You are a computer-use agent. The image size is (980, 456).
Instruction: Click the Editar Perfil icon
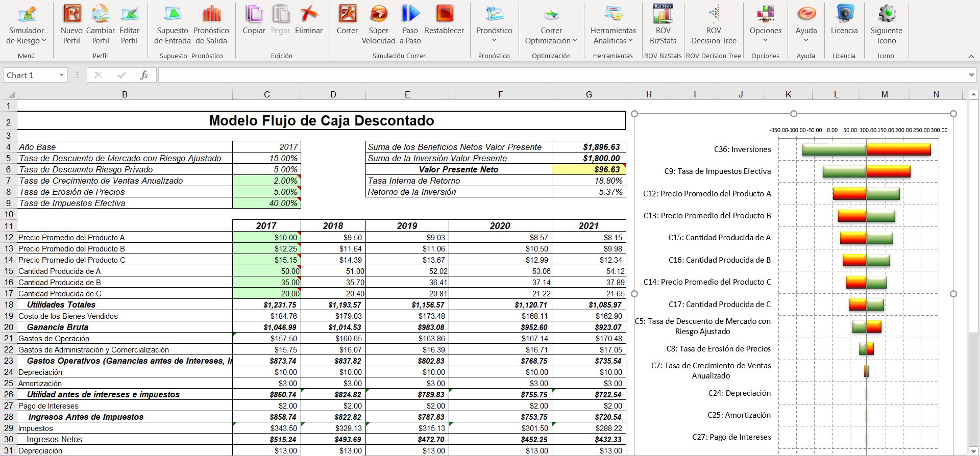(x=130, y=24)
